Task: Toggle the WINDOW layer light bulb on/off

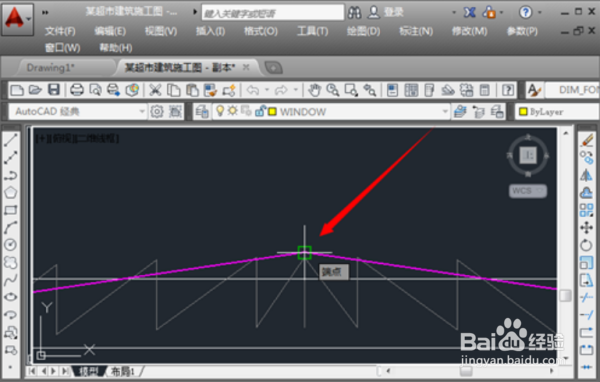Action: tap(220, 111)
